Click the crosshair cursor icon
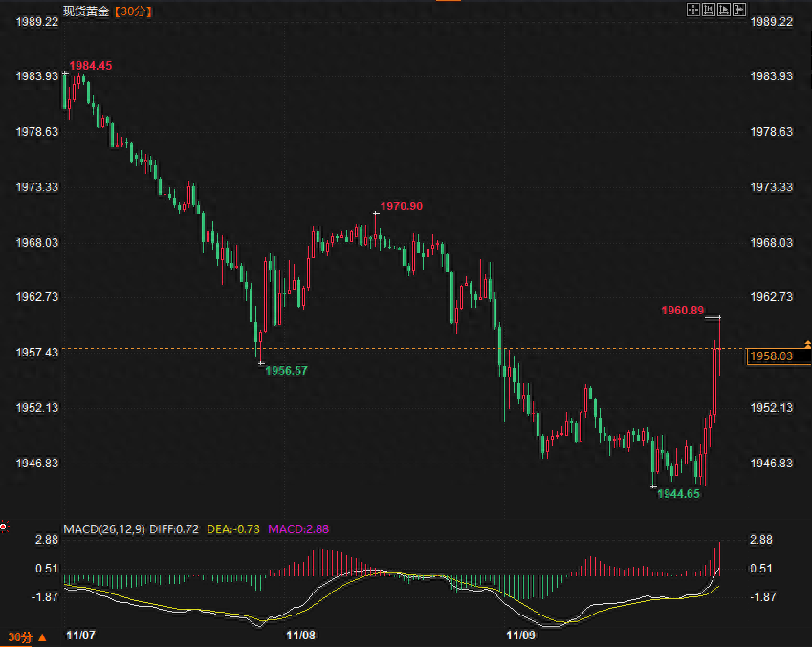The height and width of the screenshot is (647, 812). click(693, 10)
